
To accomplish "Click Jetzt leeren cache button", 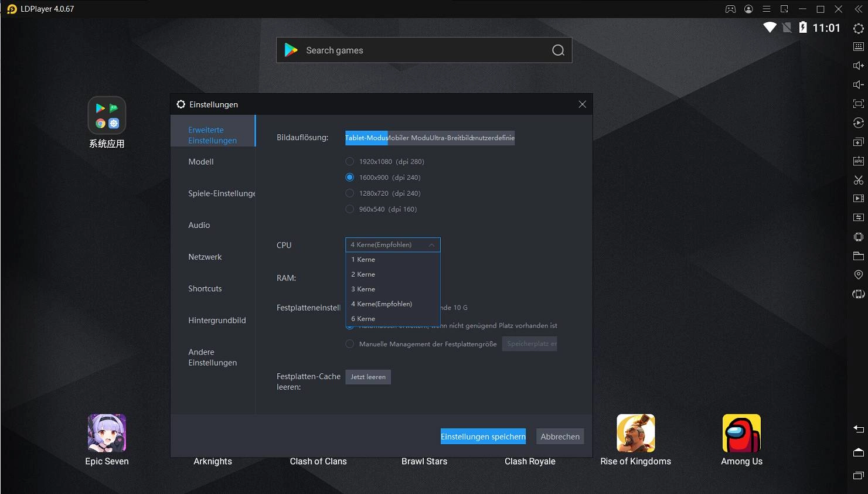I will point(368,377).
